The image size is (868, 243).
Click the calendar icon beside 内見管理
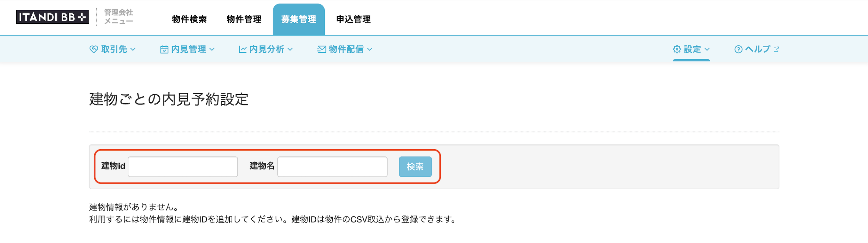[x=164, y=50]
